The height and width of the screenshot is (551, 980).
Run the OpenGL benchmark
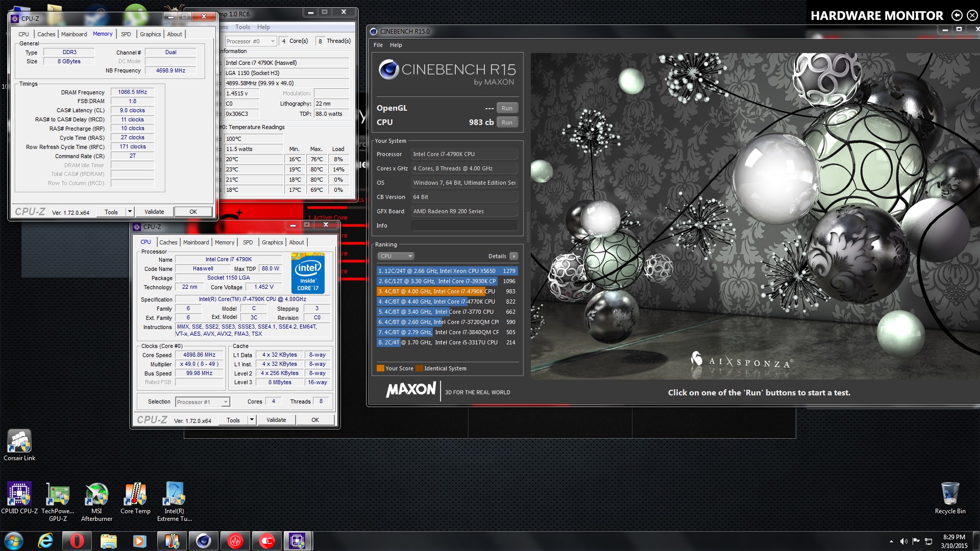(x=507, y=108)
